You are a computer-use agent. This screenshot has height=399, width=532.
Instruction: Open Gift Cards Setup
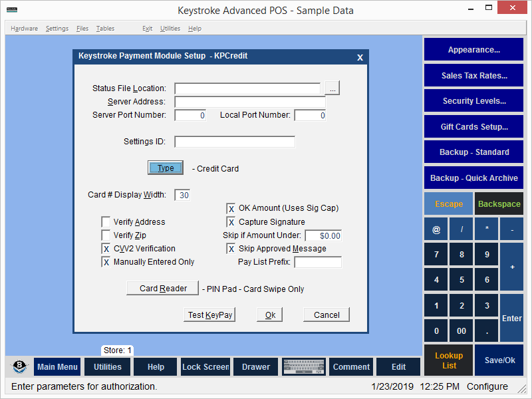(x=473, y=126)
